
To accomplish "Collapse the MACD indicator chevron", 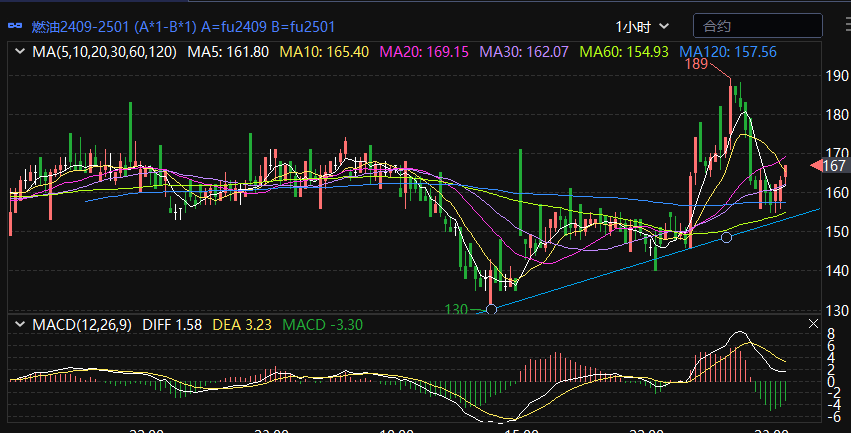I will [x=18, y=325].
